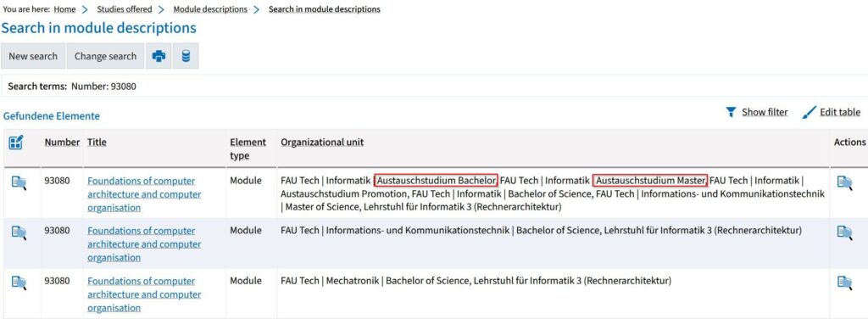Click 'Search terms: Number: 93080' text

[72, 87]
